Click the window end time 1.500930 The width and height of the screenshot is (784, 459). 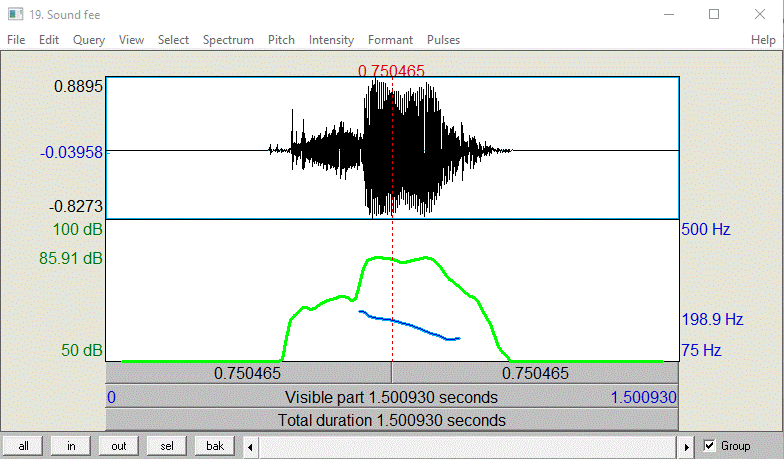tap(644, 398)
